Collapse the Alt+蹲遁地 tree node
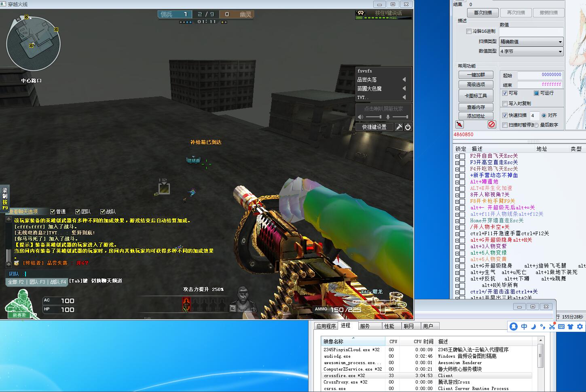 point(457,182)
